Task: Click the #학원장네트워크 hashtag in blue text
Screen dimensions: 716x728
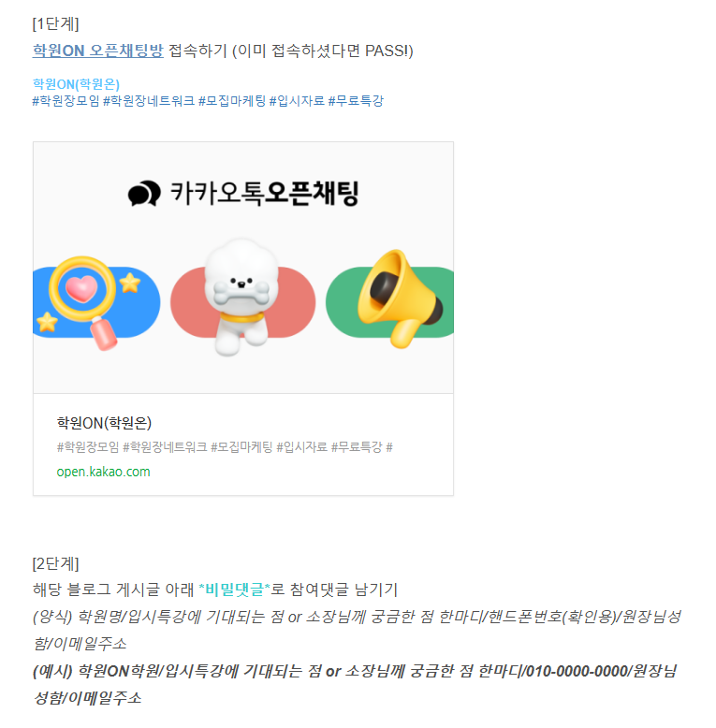Action: point(149,101)
